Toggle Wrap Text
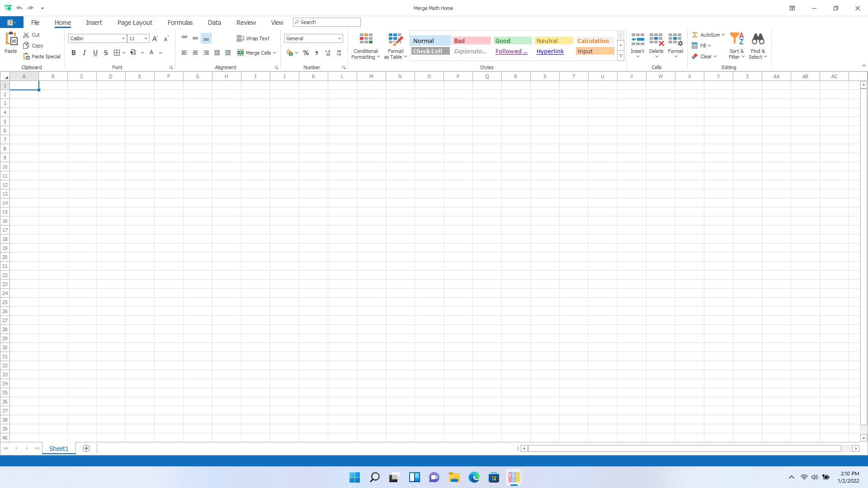Screen dimensions: 868x488 pos(253,38)
